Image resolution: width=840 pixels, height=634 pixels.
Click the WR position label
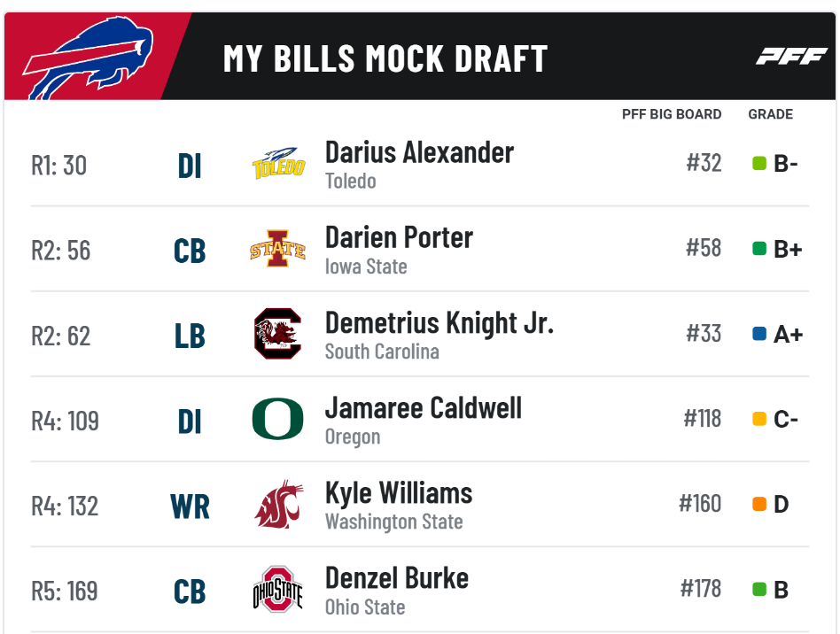point(190,506)
